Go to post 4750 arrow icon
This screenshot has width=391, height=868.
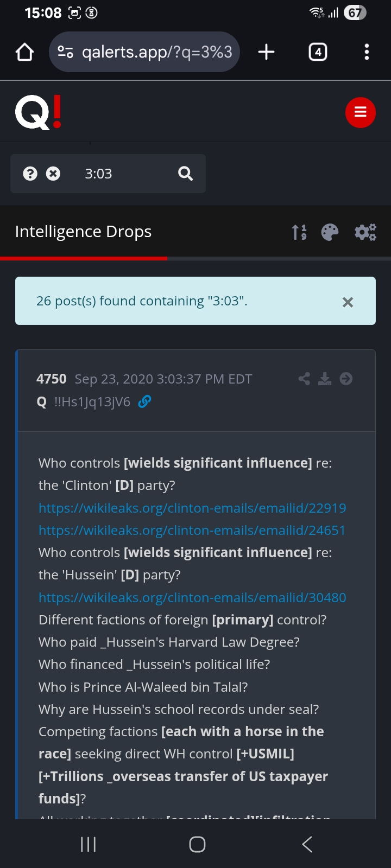346,379
